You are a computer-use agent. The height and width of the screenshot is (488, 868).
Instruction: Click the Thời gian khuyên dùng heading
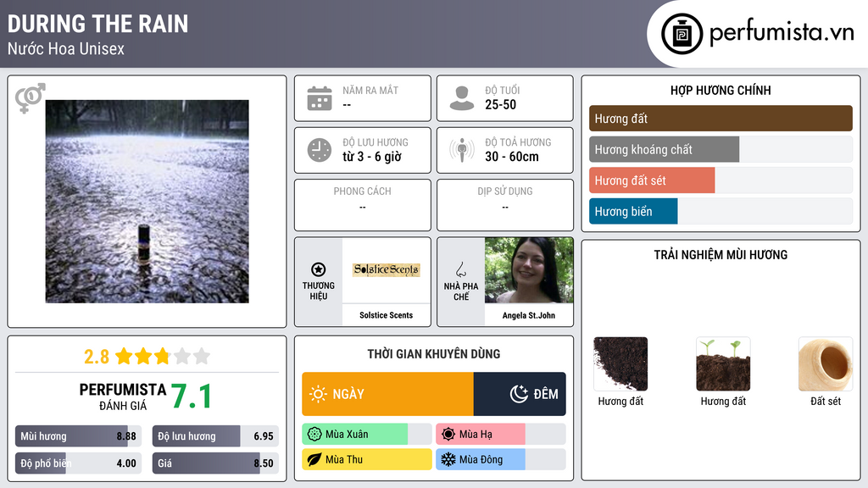pyautogui.click(x=434, y=354)
